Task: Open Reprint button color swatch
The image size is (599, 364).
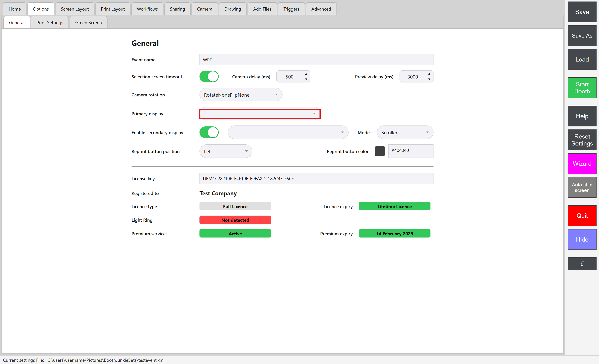Action: (x=380, y=151)
